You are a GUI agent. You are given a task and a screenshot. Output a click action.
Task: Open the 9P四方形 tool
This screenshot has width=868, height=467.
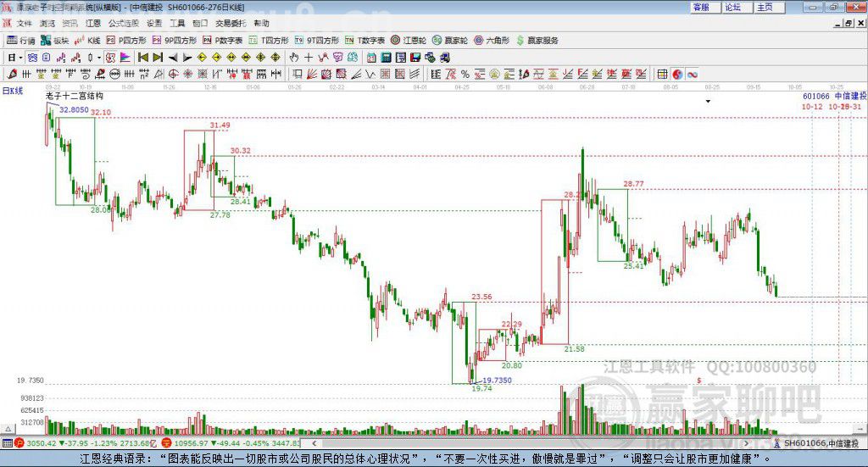pos(175,41)
